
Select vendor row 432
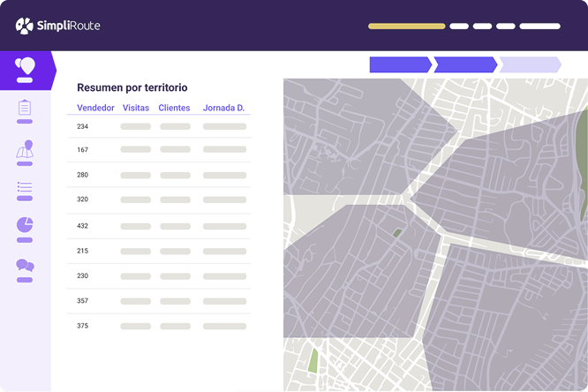(159, 226)
